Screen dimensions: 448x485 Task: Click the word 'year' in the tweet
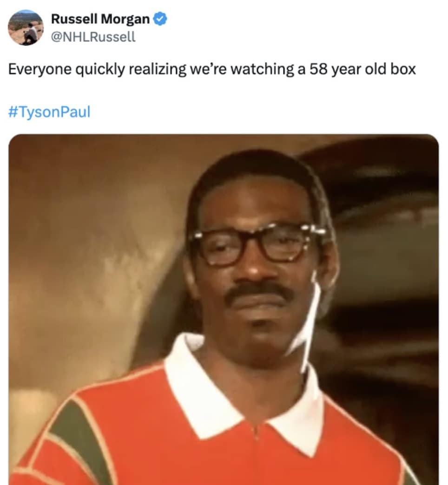[346, 70]
